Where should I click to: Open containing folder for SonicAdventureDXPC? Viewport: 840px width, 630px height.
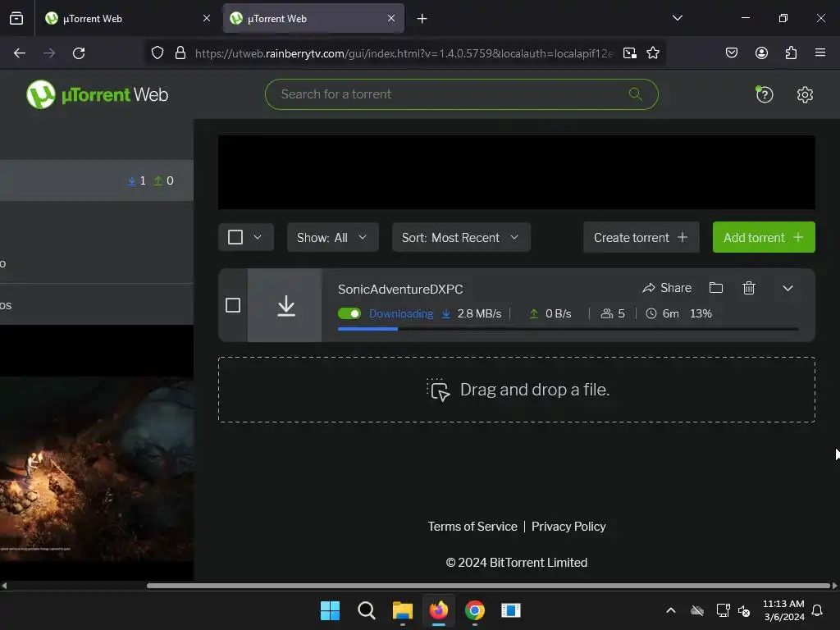point(715,288)
